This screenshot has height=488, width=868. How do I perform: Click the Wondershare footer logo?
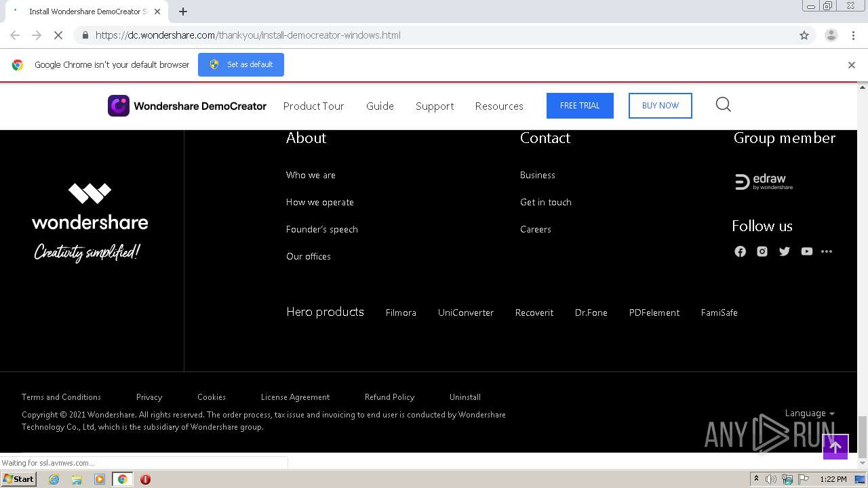click(x=90, y=222)
